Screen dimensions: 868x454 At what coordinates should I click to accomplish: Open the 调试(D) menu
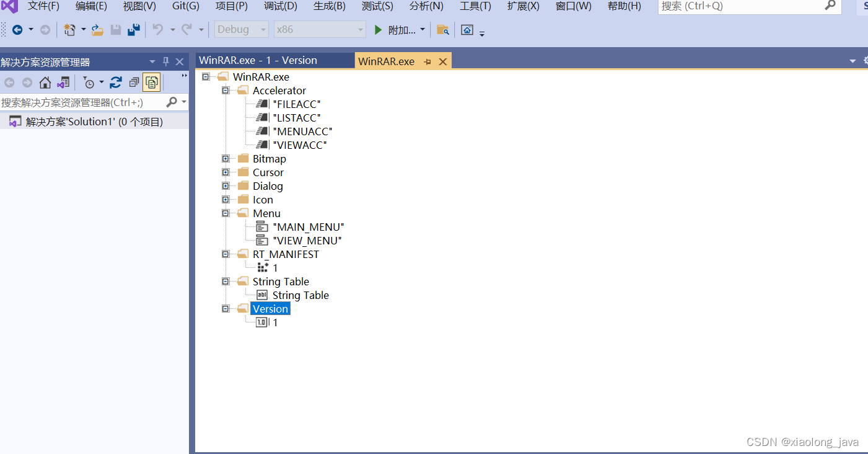(x=281, y=6)
